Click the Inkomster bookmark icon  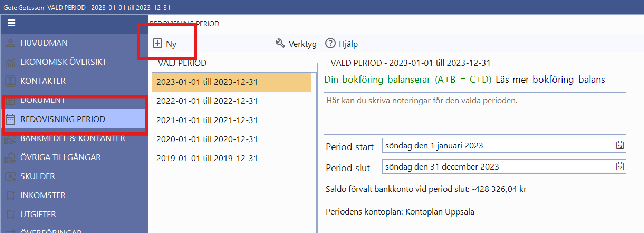coord(10,195)
